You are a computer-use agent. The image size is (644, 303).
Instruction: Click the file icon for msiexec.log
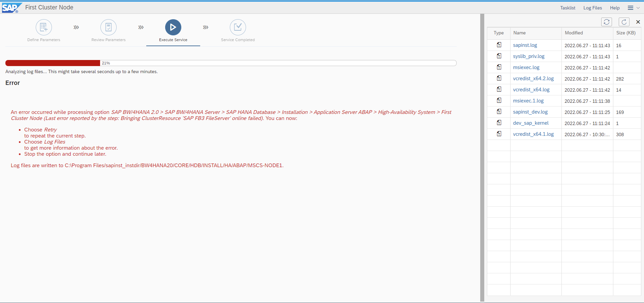[499, 67]
